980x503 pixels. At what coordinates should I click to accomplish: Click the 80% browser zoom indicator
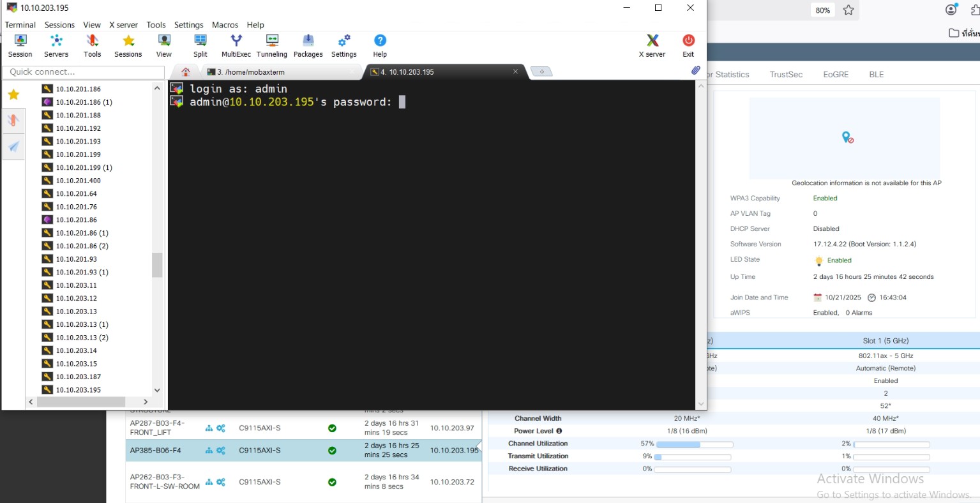click(x=822, y=10)
